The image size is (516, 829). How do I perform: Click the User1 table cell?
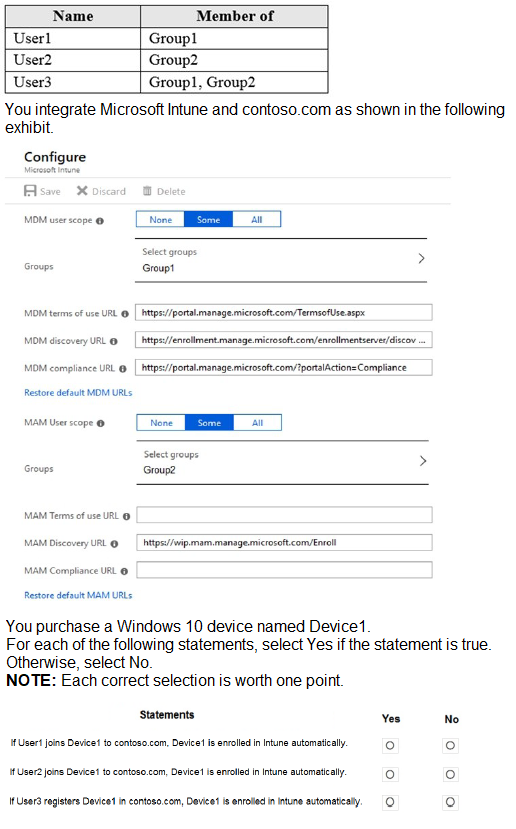coord(73,39)
